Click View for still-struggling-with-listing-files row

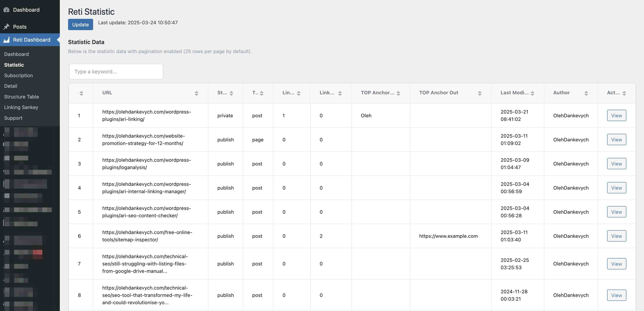click(x=617, y=264)
